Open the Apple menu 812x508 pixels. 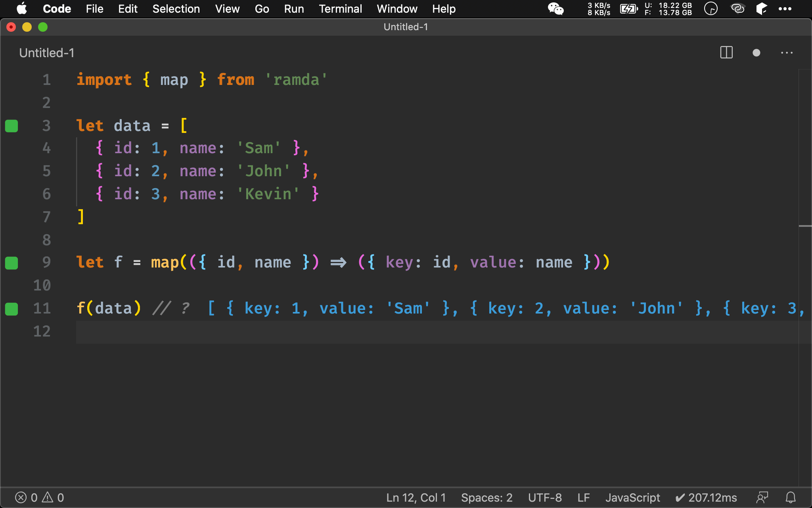click(22, 8)
